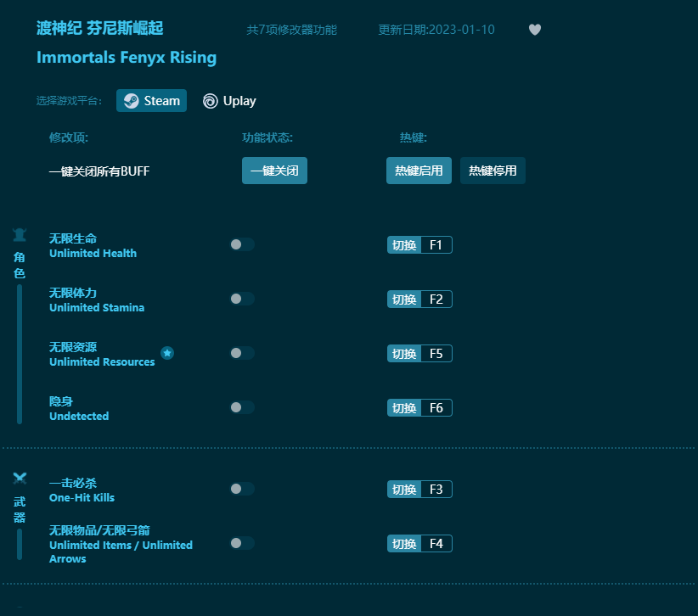Click the 功能状态: column header
Viewport: 698px width, 616px height.
tap(267, 137)
